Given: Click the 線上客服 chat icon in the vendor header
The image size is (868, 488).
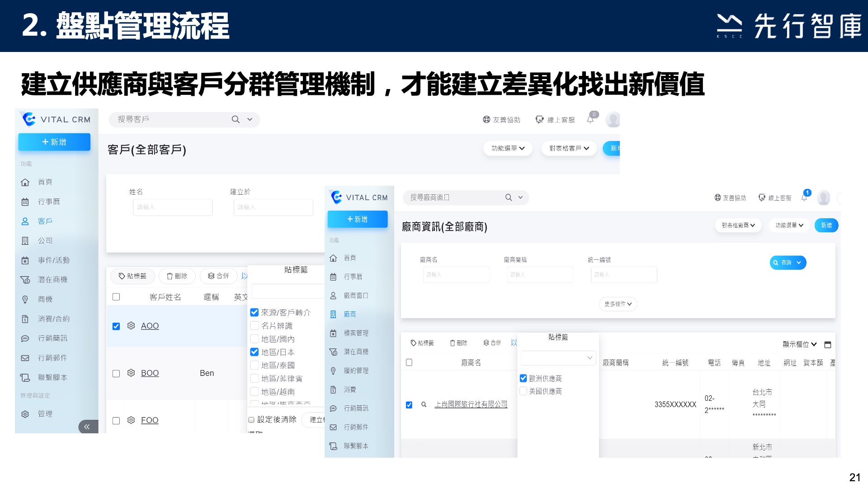Looking at the screenshot, I should click(762, 197).
